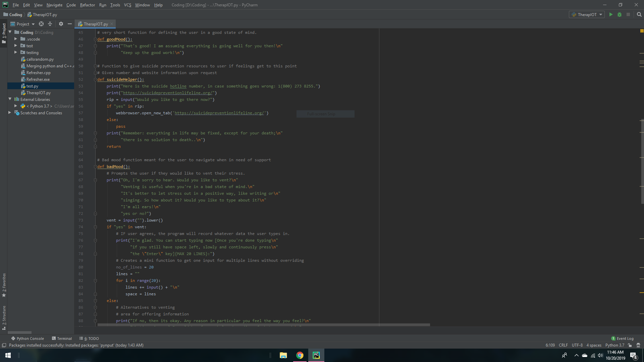The image size is (644, 362).
Task: Hide the Project tool window
Action: coord(70,24)
